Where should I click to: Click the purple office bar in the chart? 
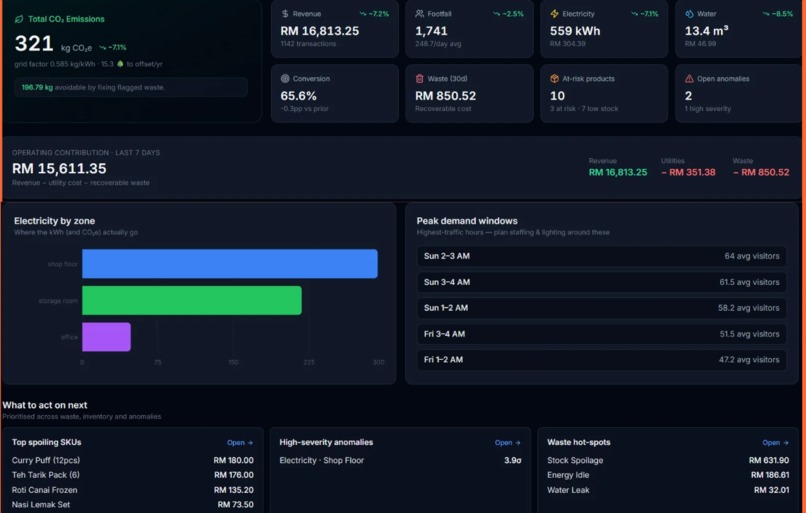tap(106, 337)
